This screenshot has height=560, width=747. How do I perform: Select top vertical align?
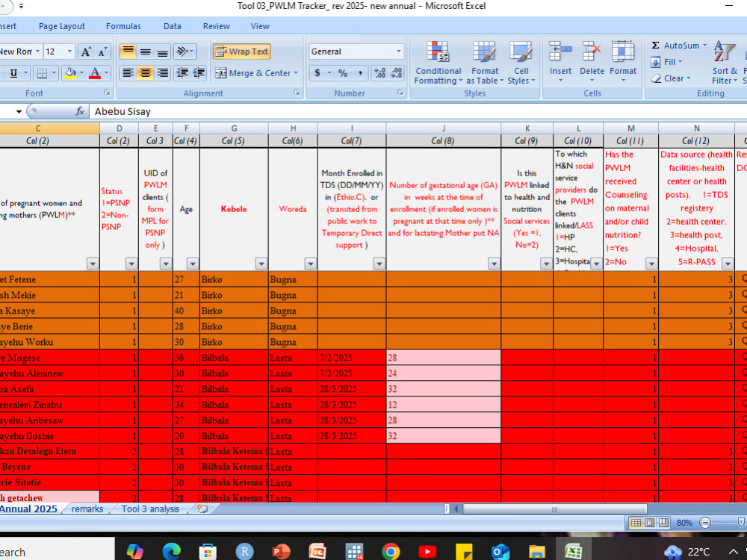(128, 52)
